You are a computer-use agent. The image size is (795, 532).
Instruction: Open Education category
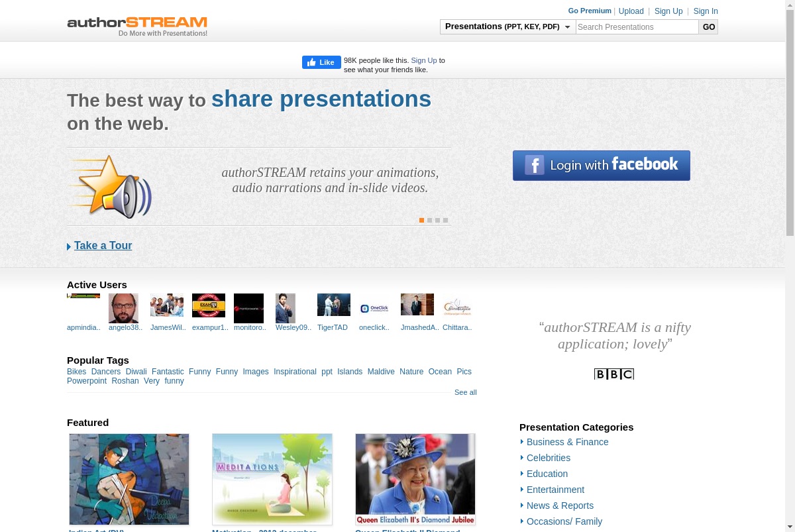(x=547, y=474)
